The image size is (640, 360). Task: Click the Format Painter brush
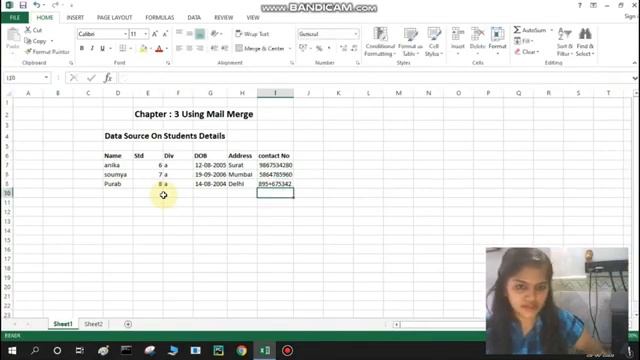click(28, 52)
